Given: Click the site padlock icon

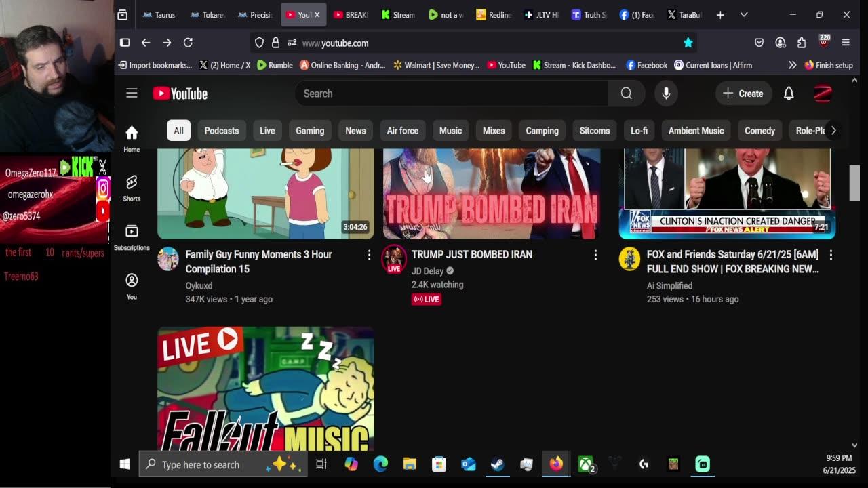Looking at the screenshot, I should pos(275,43).
